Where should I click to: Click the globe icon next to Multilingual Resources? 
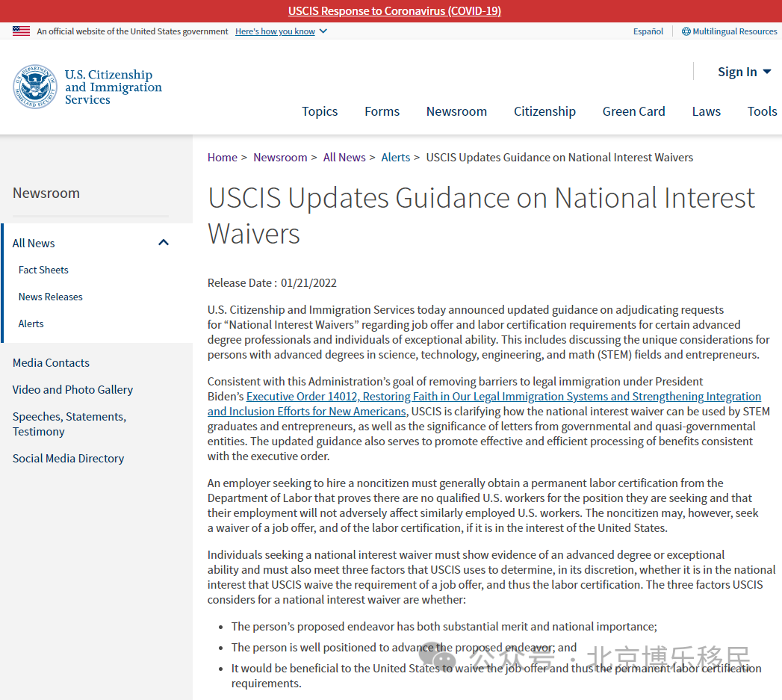(x=686, y=31)
